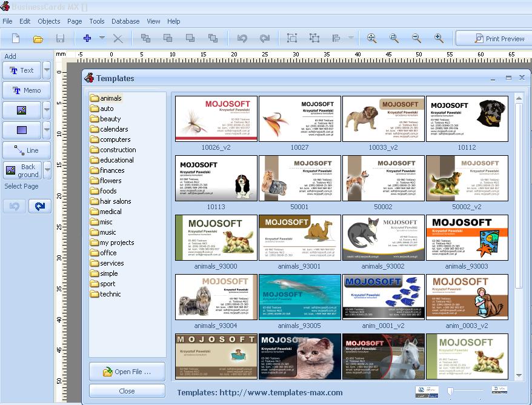Image resolution: width=532 pixels, height=405 pixels.
Task: Click the Bring forward layer icon
Action: coord(168,38)
